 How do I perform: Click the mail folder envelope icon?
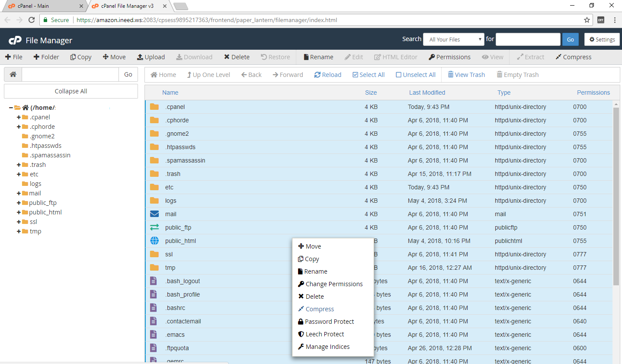pos(154,214)
